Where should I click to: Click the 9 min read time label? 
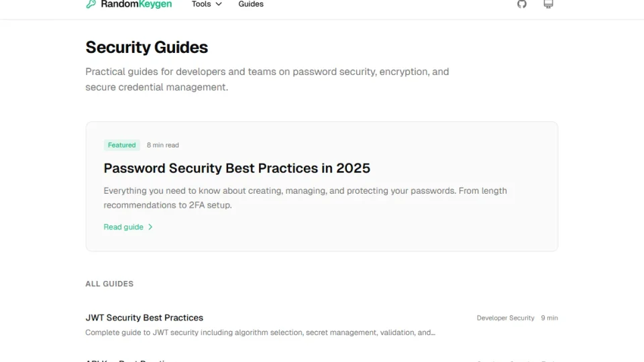tap(549, 318)
